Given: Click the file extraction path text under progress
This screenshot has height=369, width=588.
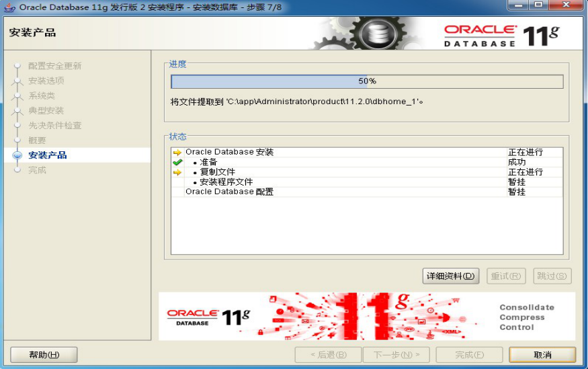Looking at the screenshot, I should click(x=296, y=101).
